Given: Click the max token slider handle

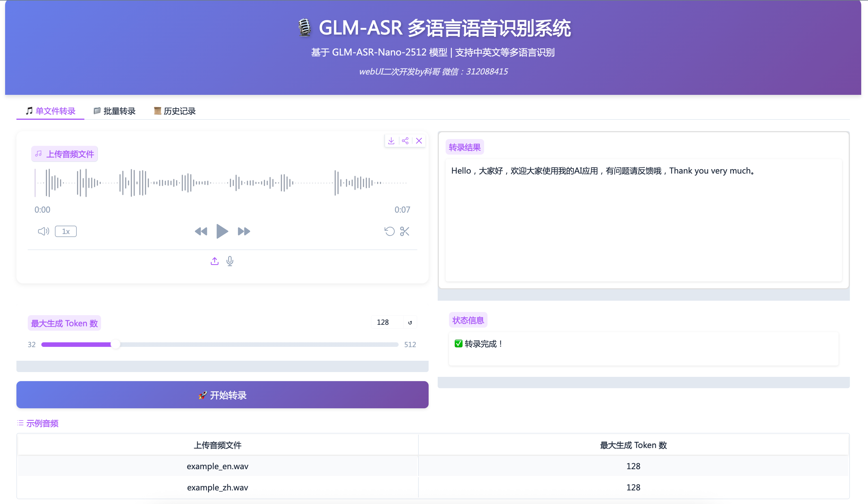Looking at the screenshot, I should tap(116, 344).
